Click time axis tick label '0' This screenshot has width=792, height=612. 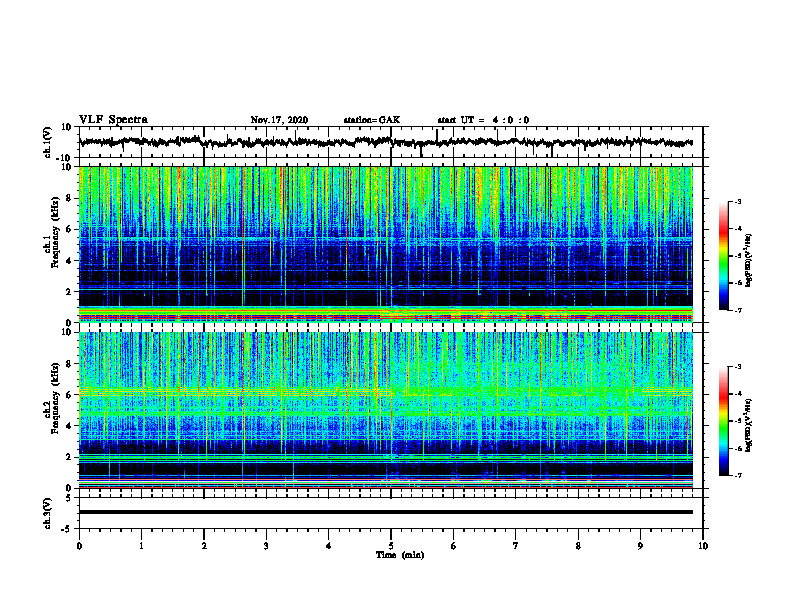(79, 546)
